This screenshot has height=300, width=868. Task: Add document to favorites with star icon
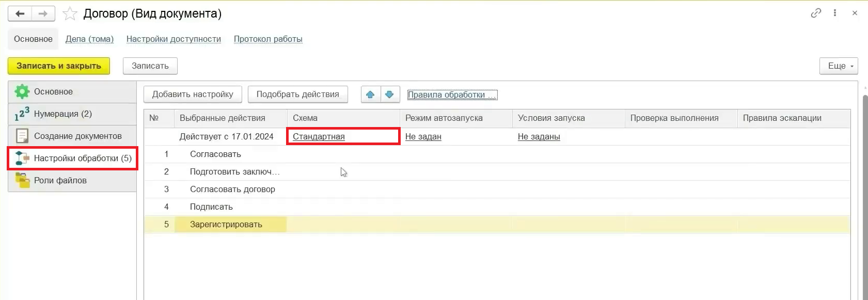click(x=70, y=14)
